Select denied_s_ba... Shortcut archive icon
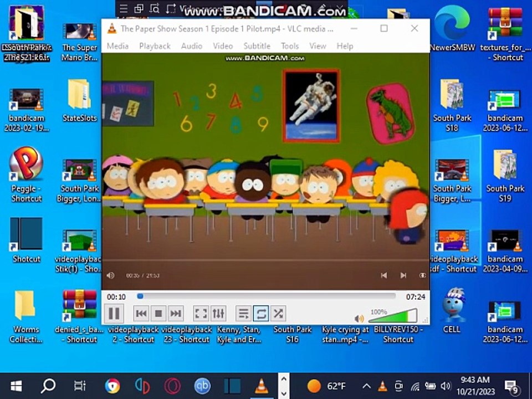Image resolution: width=532 pixels, height=399 pixels. point(79,316)
